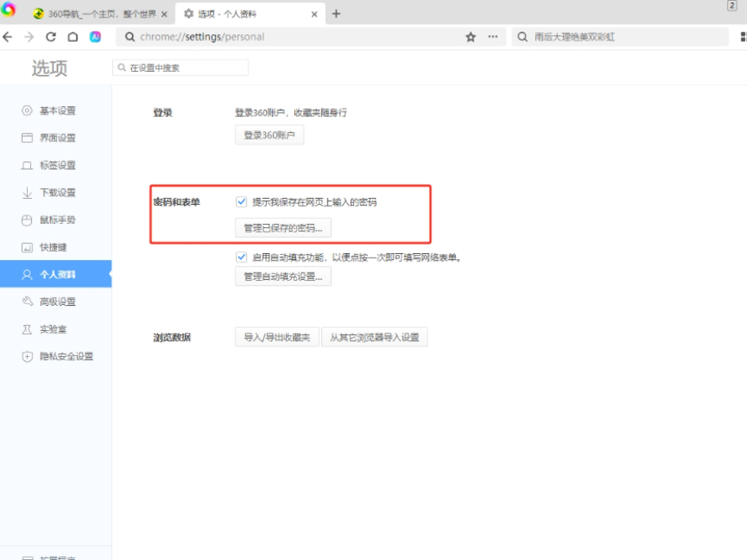Bookmark this page with star icon

click(471, 37)
